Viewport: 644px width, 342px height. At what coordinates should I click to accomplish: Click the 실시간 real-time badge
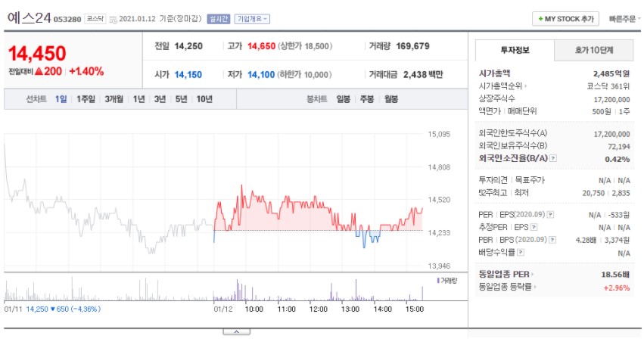[219, 19]
